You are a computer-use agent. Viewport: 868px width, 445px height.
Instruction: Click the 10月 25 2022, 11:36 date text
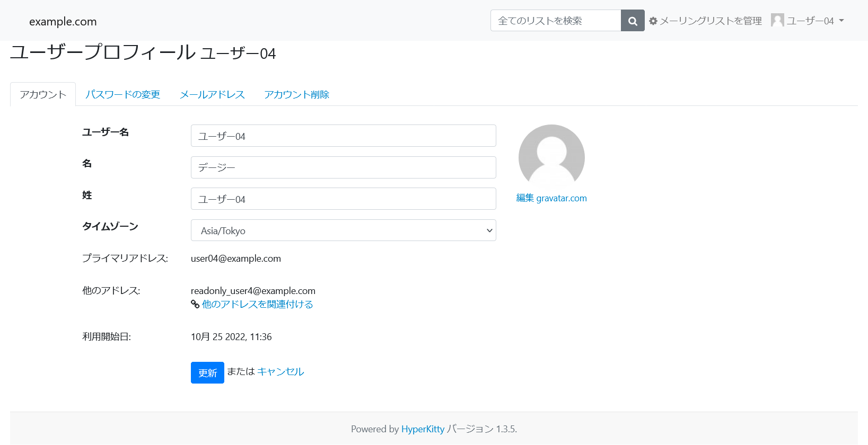coord(231,337)
